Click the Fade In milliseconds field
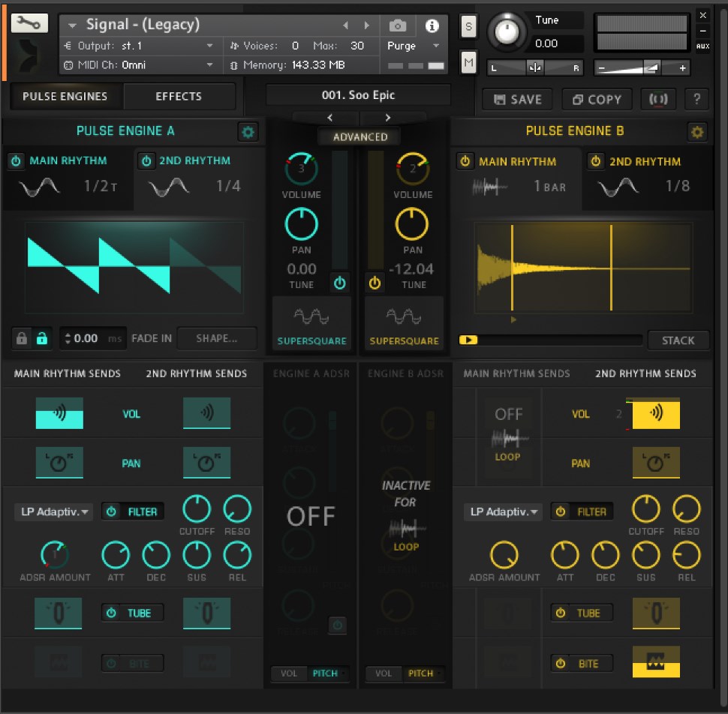The image size is (728, 714). click(92, 338)
